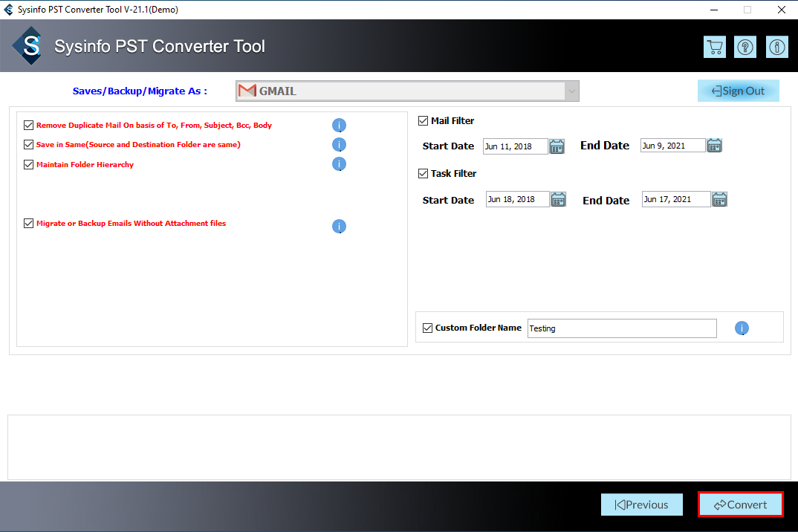The height and width of the screenshot is (532, 798).
Task: Show info for Remove Duplicate Mail option
Action: (339, 126)
